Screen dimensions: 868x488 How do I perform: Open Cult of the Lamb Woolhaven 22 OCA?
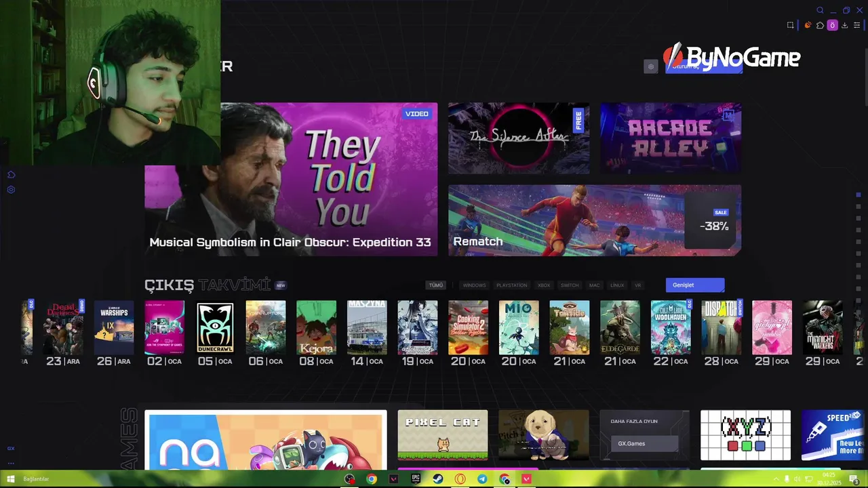point(671,328)
